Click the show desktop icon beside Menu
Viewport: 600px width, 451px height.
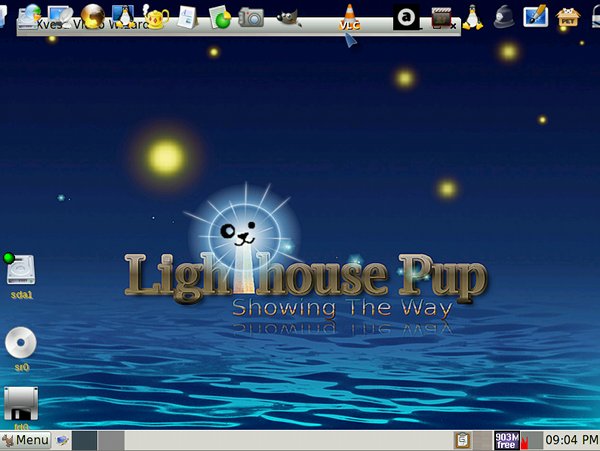click(x=62, y=441)
